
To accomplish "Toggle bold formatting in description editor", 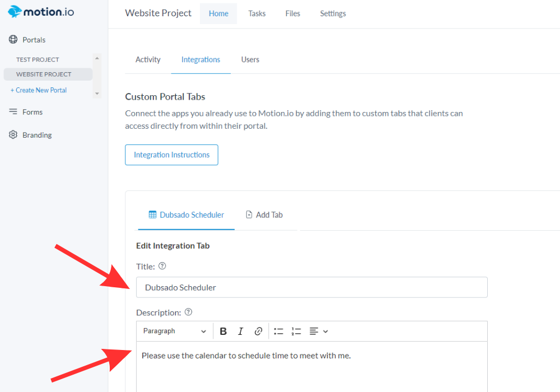I will pyautogui.click(x=223, y=331).
